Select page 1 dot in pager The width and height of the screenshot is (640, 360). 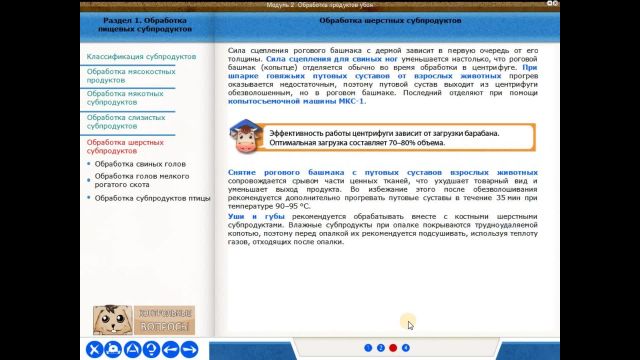(x=368, y=348)
